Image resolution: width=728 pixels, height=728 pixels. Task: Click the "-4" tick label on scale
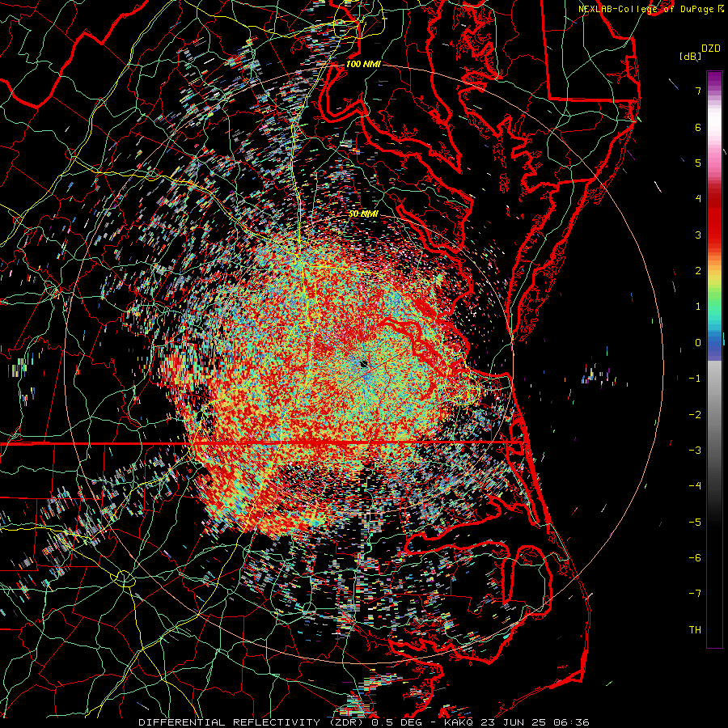point(695,486)
